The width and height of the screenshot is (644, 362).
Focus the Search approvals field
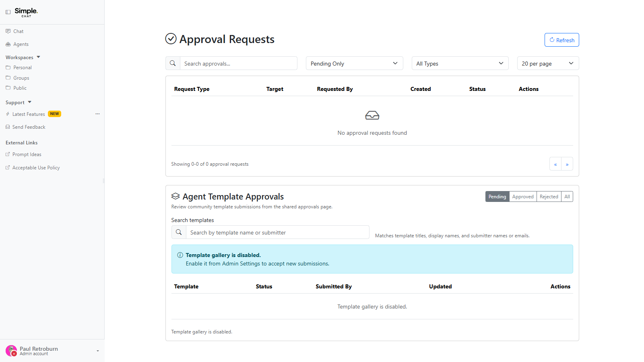tap(238, 63)
